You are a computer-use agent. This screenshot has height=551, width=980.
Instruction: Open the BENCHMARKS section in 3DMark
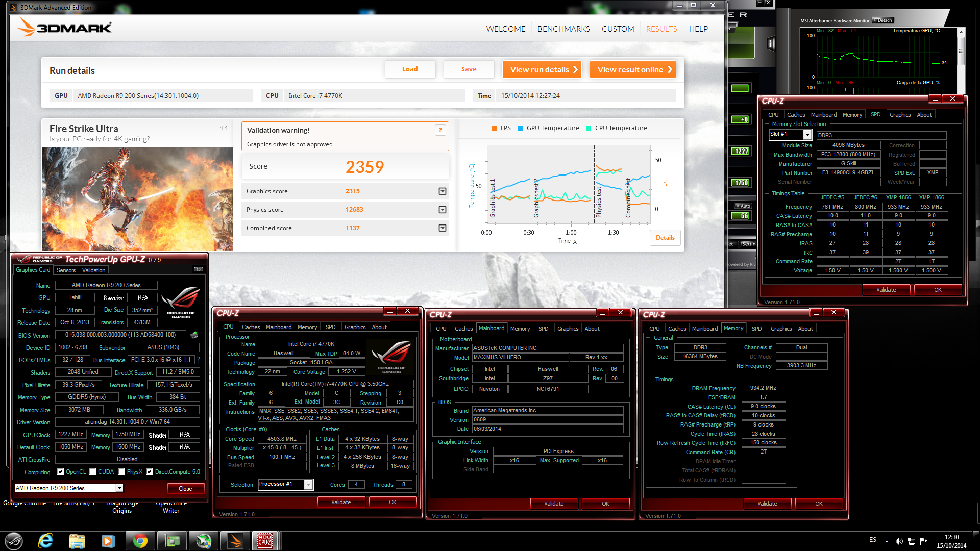coord(563,29)
